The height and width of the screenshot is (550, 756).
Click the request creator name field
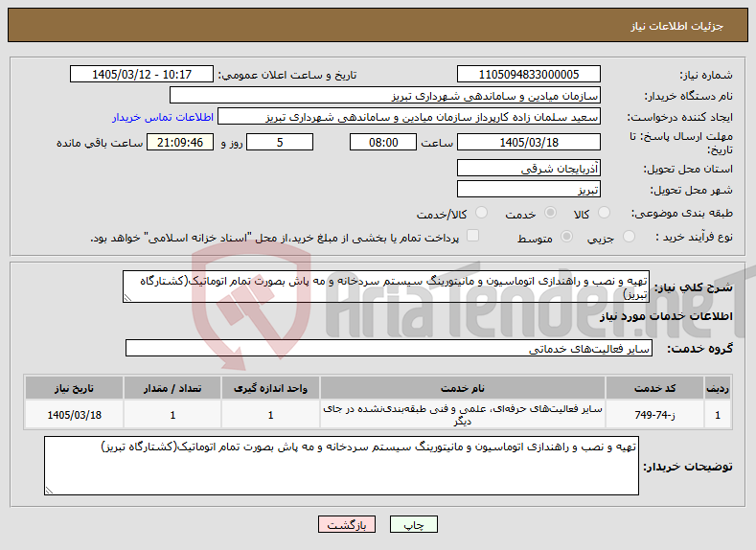(x=409, y=117)
